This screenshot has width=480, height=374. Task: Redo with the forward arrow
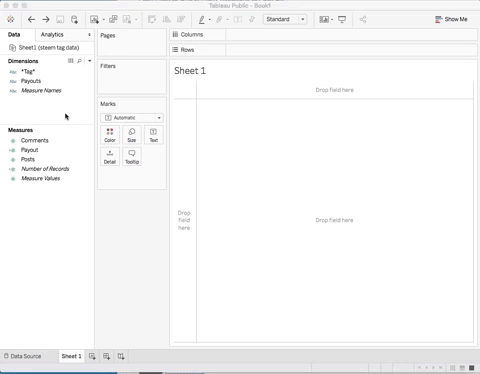click(x=46, y=19)
